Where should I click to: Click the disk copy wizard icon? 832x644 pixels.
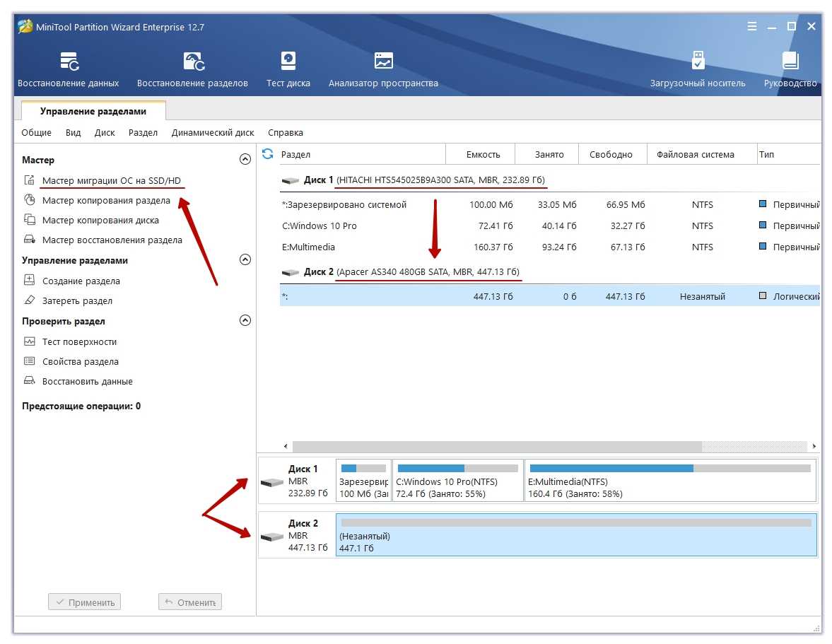point(30,220)
